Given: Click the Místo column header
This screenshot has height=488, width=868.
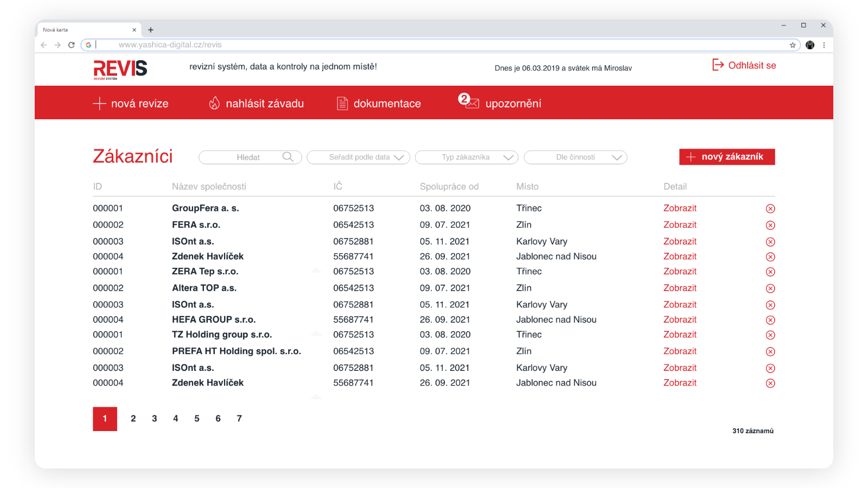Looking at the screenshot, I should tap(527, 187).
